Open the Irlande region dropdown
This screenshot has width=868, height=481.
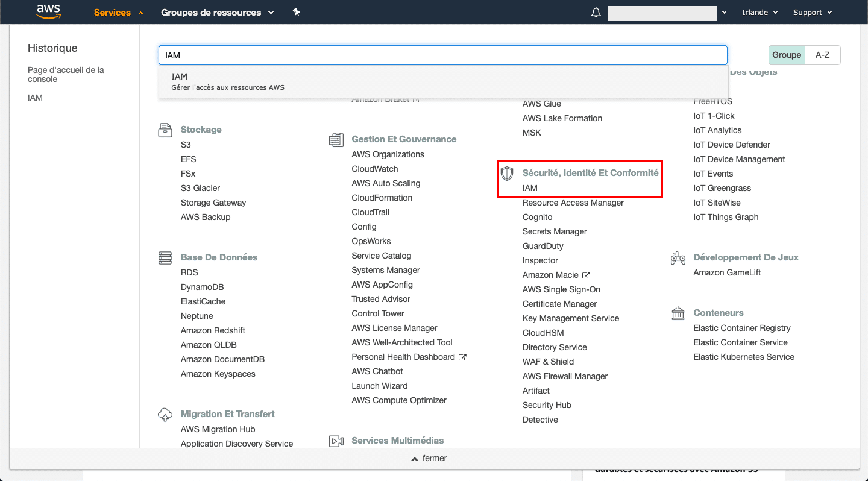tap(759, 13)
